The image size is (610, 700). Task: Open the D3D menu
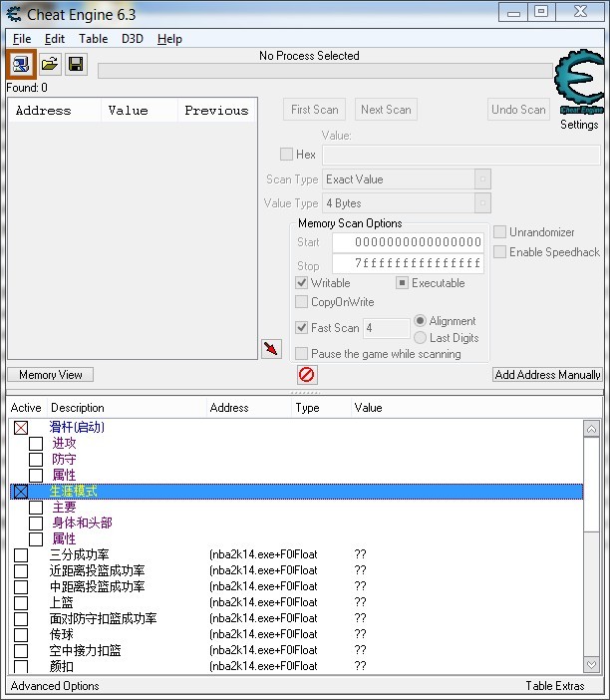pyautogui.click(x=133, y=39)
